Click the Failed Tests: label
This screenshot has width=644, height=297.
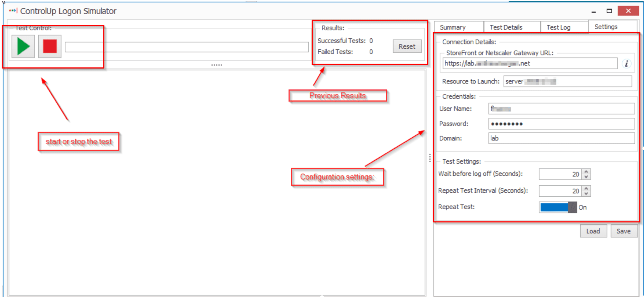coord(335,52)
